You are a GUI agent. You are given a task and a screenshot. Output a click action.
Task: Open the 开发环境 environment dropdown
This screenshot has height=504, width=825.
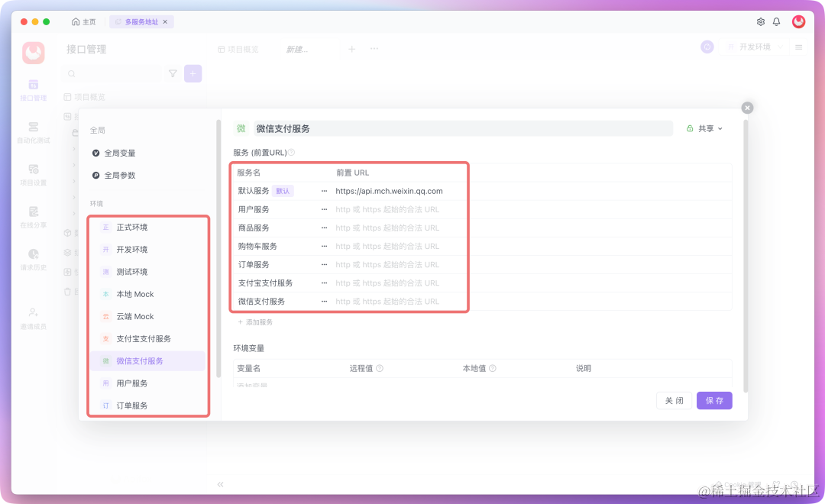[x=755, y=47]
